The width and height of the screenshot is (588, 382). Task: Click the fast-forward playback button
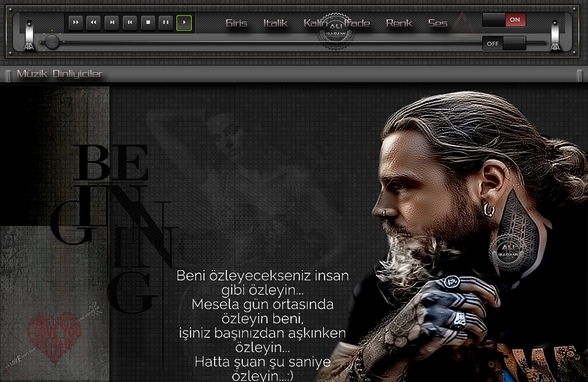[75, 23]
